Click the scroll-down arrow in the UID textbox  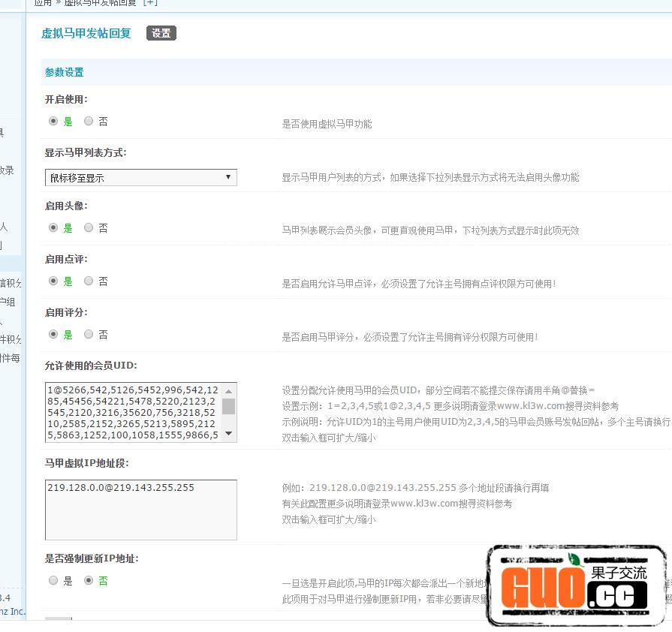point(229,434)
